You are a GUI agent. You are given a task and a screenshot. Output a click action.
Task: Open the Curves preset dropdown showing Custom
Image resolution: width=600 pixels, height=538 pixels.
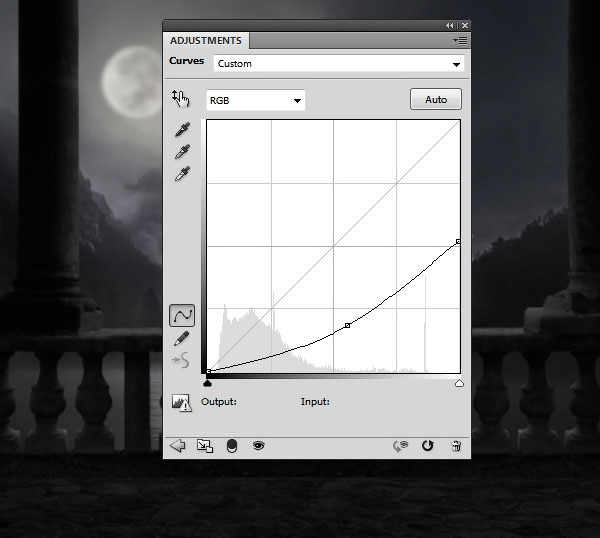(339, 64)
